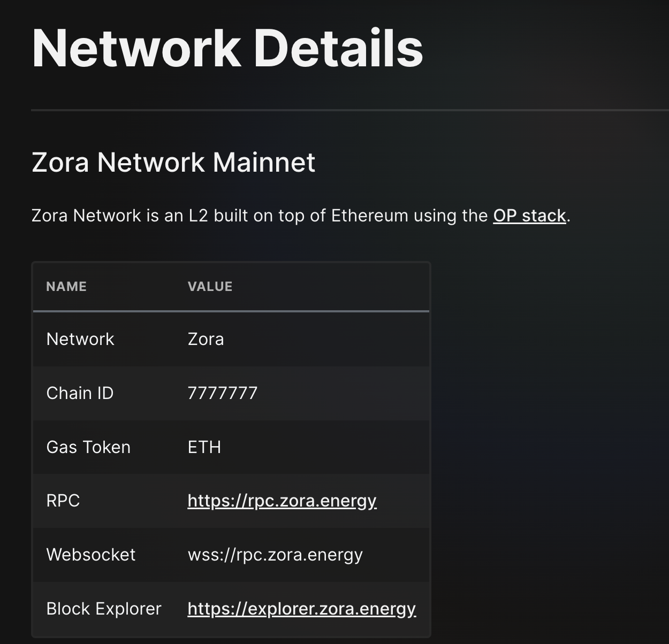Viewport: 669px width, 644px height.
Task: Open the OP stack link
Action: tap(529, 216)
